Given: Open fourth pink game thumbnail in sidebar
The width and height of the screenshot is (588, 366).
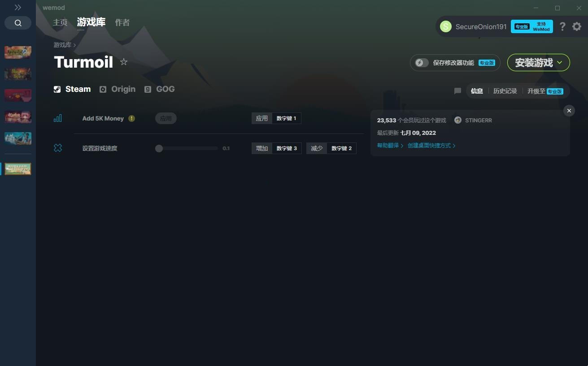Looking at the screenshot, I should coord(18,117).
